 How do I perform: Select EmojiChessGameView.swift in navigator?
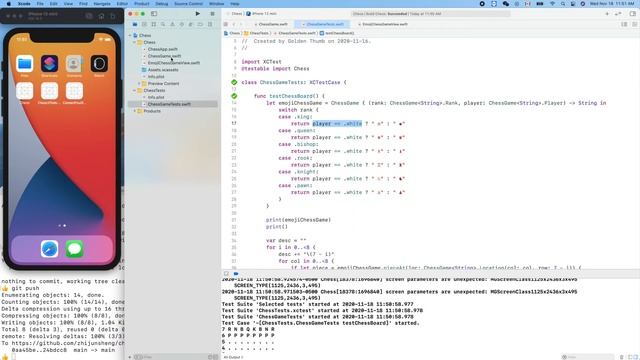pyautogui.click(x=173, y=63)
